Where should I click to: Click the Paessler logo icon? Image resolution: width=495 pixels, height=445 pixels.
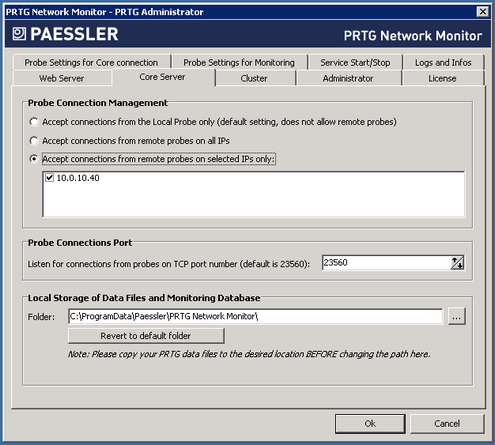pyautogui.click(x=19, y=34)
